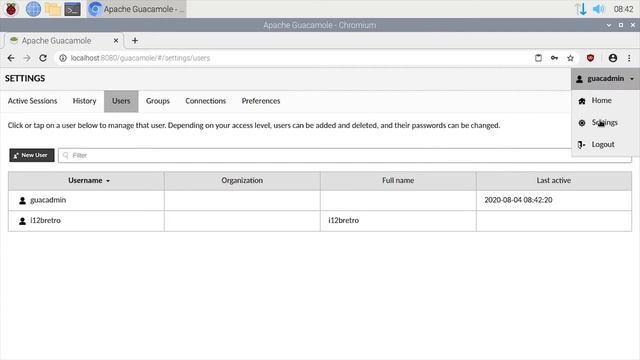Bookmark this page with the star
The image size is (640, 360).
click(x=570, y=58)
